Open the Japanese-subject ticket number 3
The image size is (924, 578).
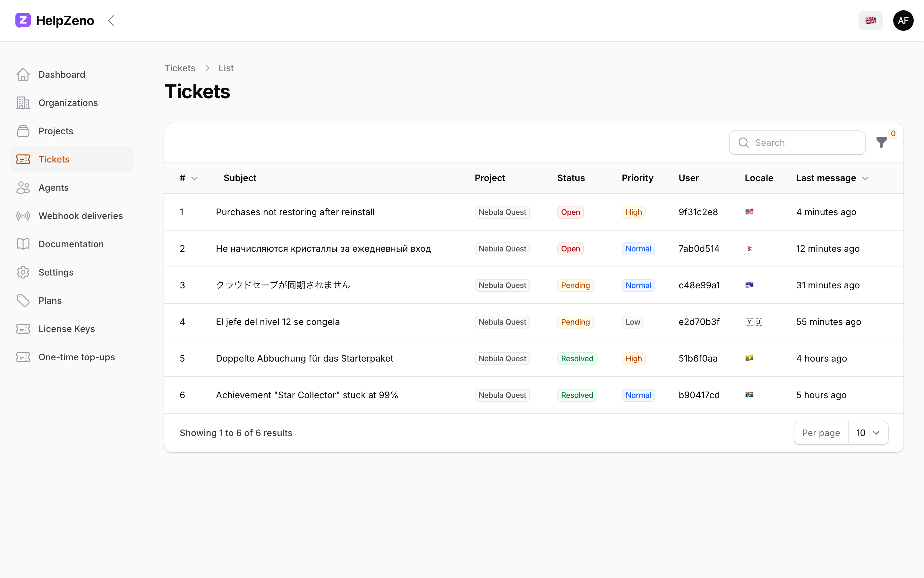(x=283, y=285)
